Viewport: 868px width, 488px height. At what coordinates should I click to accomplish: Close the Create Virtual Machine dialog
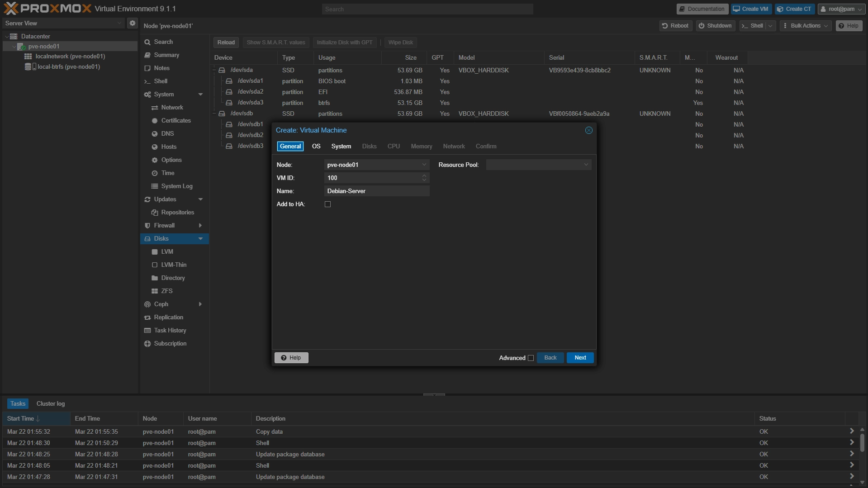[x=588, y=130]
